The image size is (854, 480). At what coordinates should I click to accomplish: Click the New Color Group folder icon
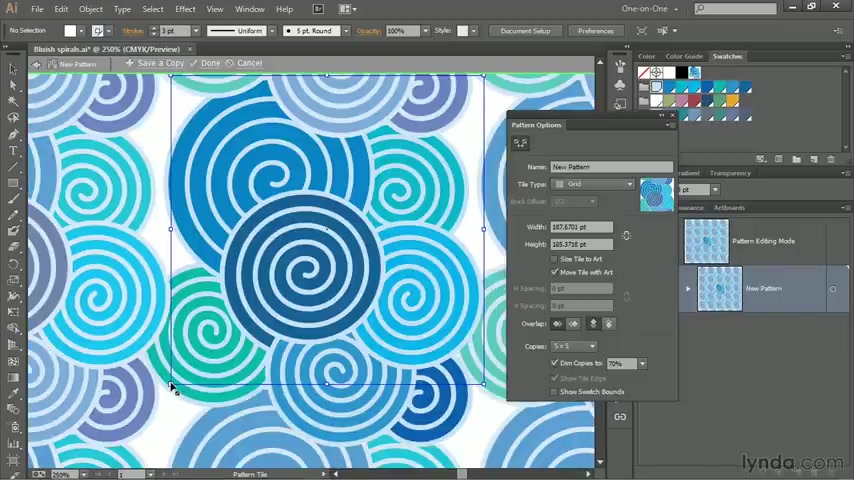point(796,159)
